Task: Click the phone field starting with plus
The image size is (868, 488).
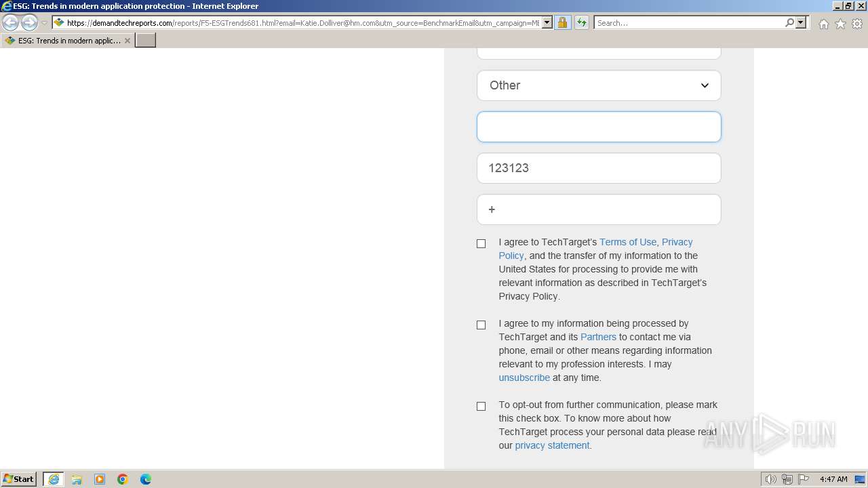Action: pyautogui.click(x=599, y=209)
